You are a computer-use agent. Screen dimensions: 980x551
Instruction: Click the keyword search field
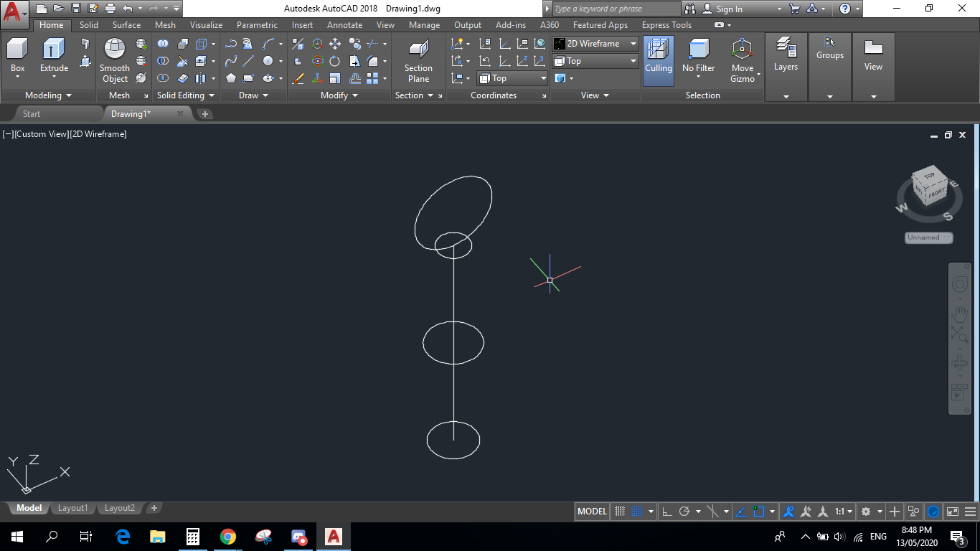(616, 9)
